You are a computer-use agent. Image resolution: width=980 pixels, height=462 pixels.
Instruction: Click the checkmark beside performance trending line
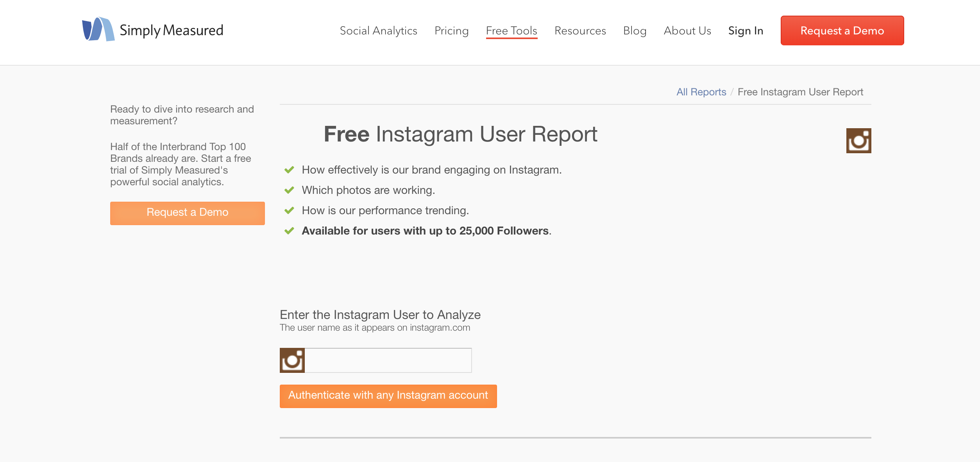(289, 211)
